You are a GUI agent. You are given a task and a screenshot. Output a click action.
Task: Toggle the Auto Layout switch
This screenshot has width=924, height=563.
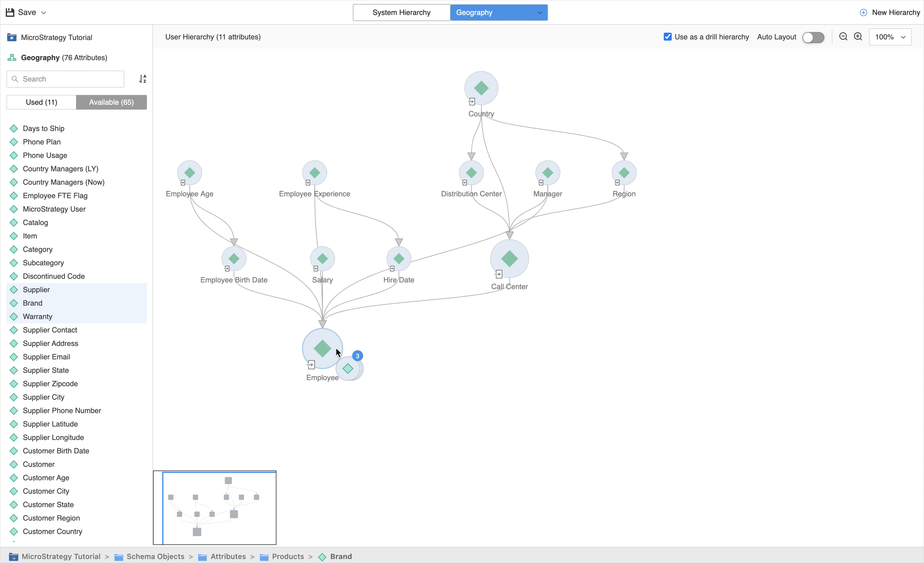813,37
